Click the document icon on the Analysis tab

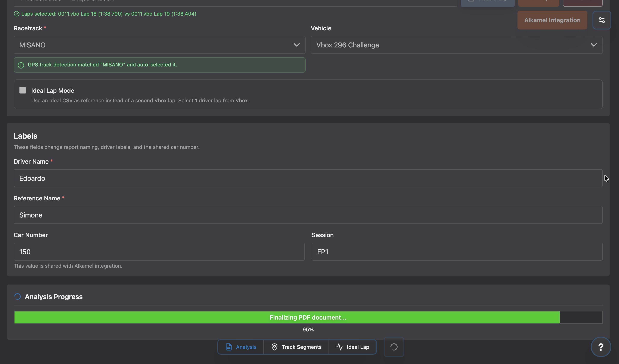pos(229,347)
